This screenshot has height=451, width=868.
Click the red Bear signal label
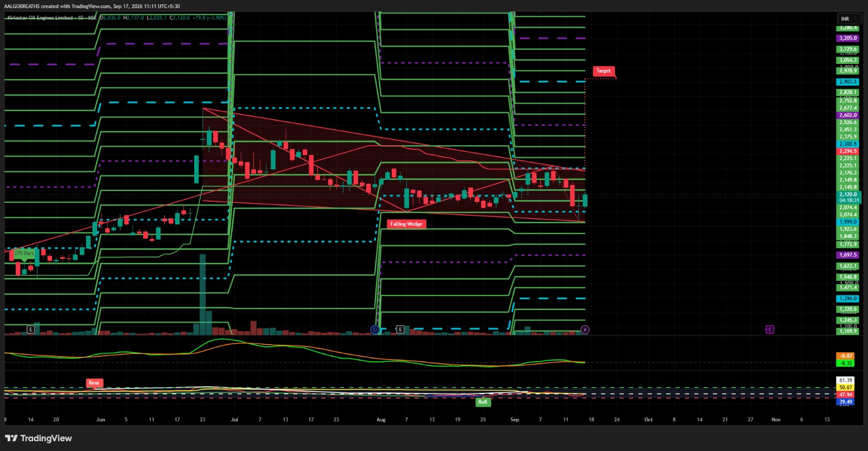tap(94, 383)
